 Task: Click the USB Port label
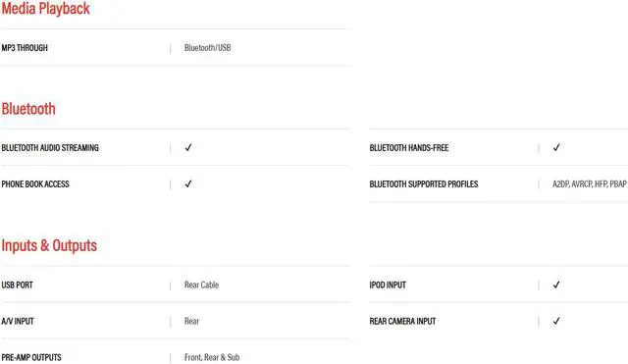18,286
